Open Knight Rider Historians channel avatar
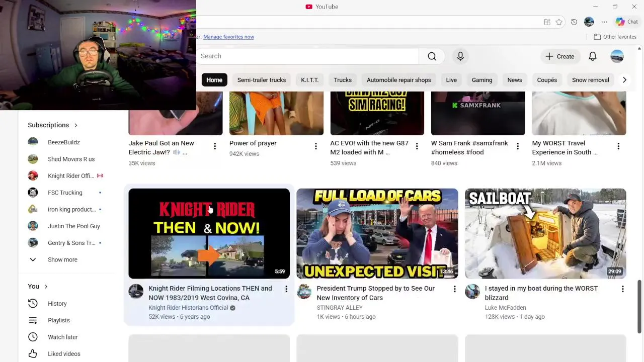This screenshot has height=362, width=644. point(136,291)
